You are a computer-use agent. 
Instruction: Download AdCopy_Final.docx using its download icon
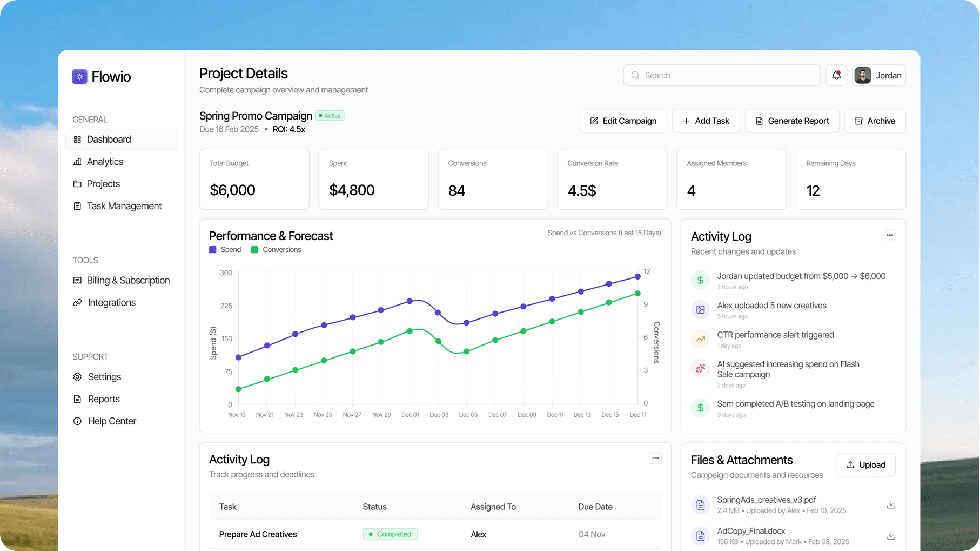pos(890,536)
